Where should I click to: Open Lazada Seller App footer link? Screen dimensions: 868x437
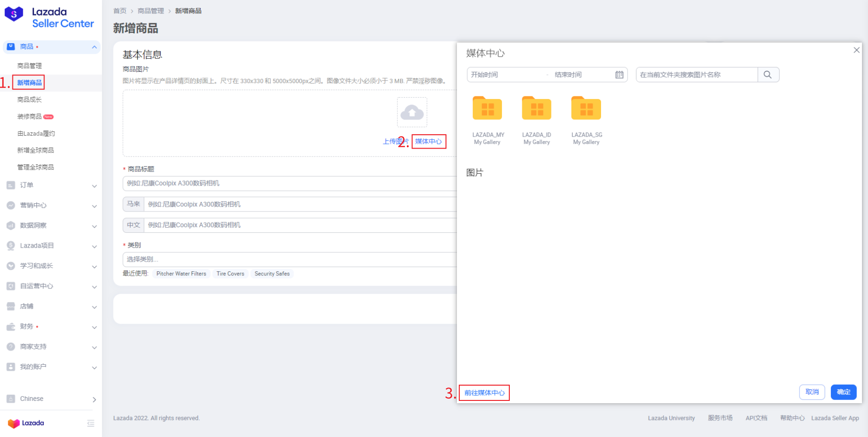click(835, 418)
